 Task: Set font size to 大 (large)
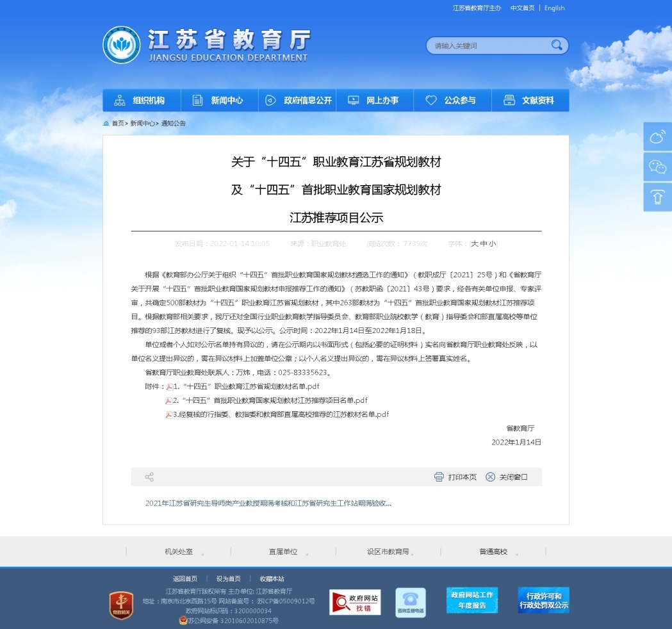tap(475, 244)
